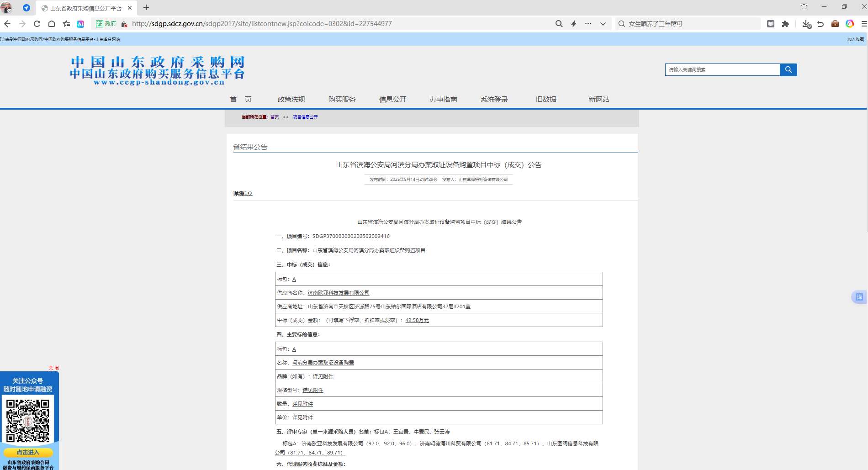This screenshot has height=470, width=868.
Task: Click the lightning bolt speed mode icon
Action: coord(574,24)
